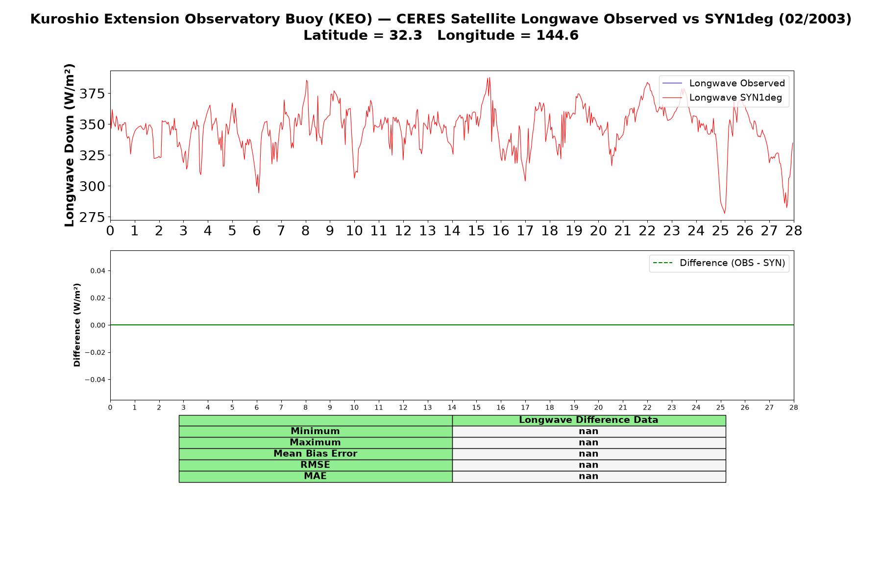Click the green dashed legend line sample
The image size is (882, 588).
coord(663,263)
